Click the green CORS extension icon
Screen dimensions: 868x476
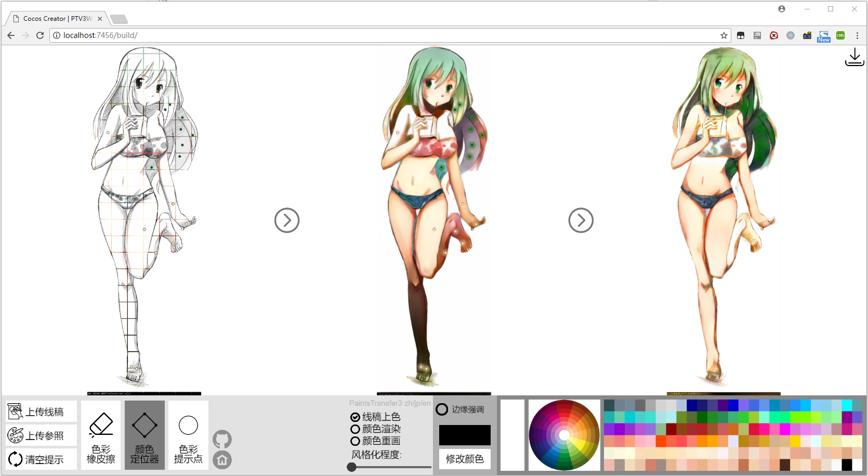coord(840,35)
